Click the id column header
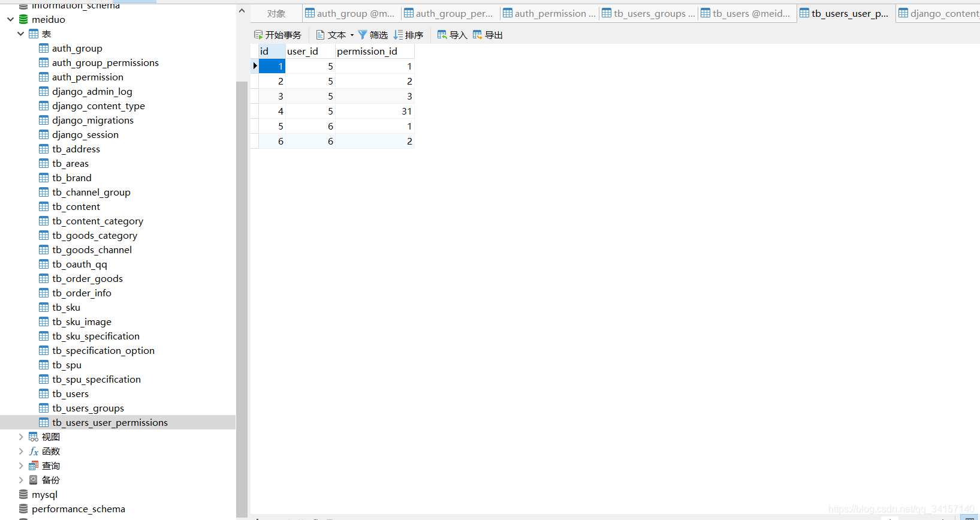Screen dimensions: 980x520 point(272,51)
